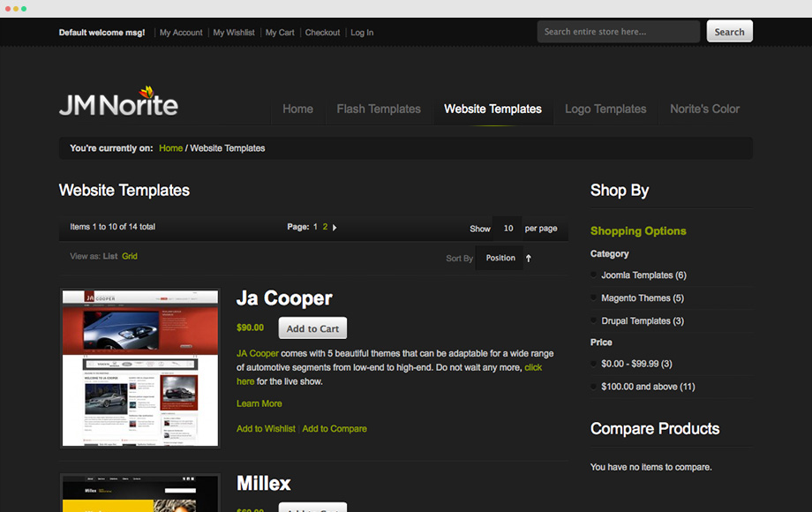Open the Show per page dropdown
The image size is (812, 512).
[x=508, y=229]
